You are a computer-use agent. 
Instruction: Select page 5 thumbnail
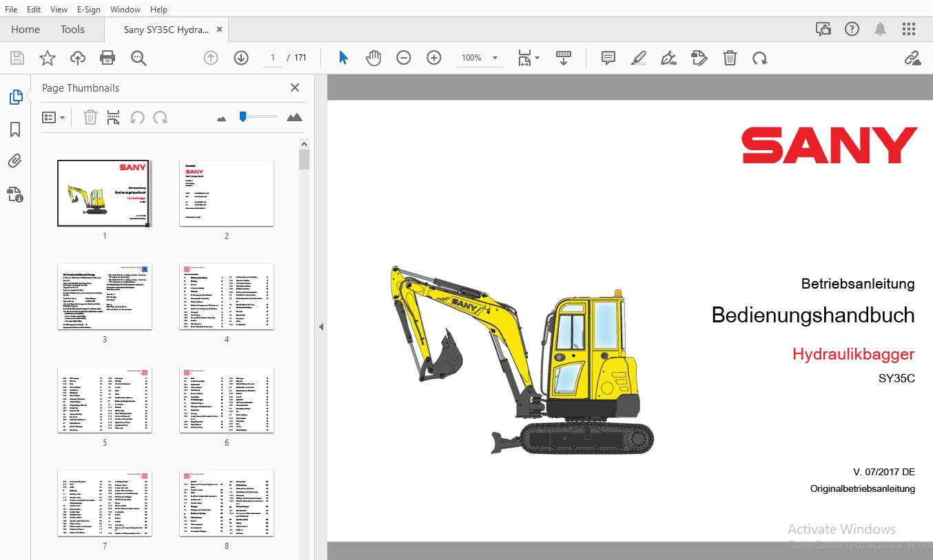(105, 400)
